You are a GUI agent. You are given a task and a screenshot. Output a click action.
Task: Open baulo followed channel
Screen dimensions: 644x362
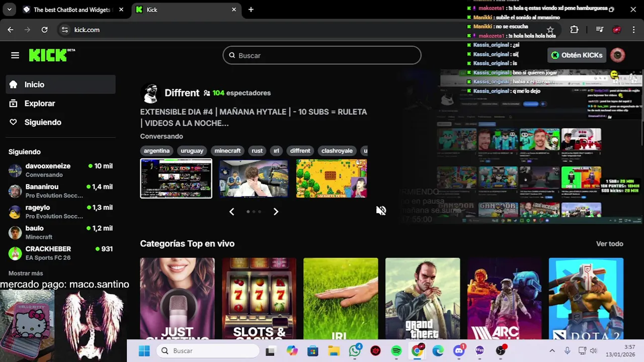pos(60,232)
